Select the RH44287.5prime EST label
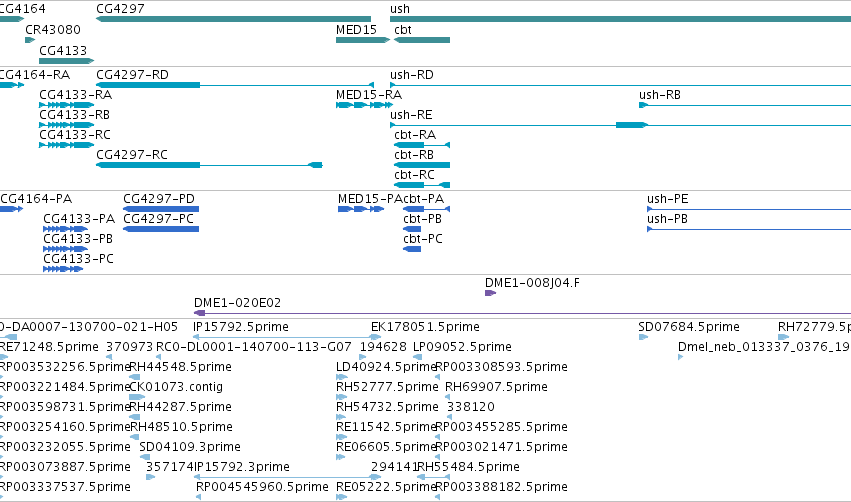Viewport: 851px width, 502px height. pos(181,408)
